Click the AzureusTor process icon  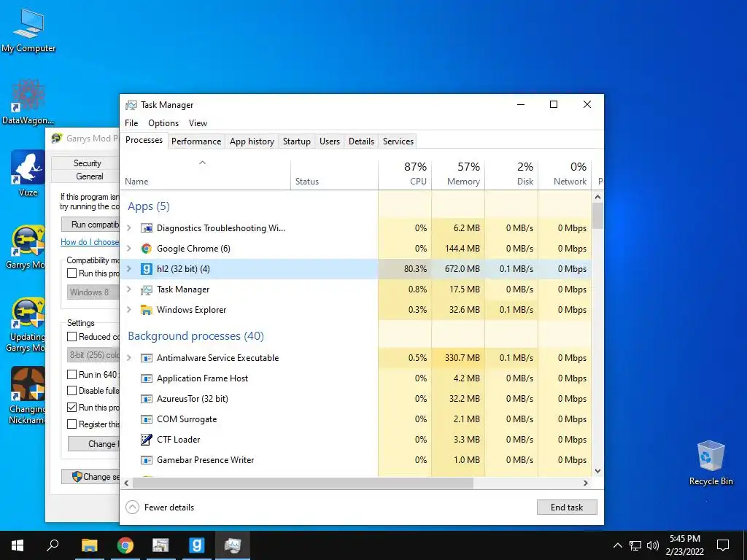pos(146,399)
